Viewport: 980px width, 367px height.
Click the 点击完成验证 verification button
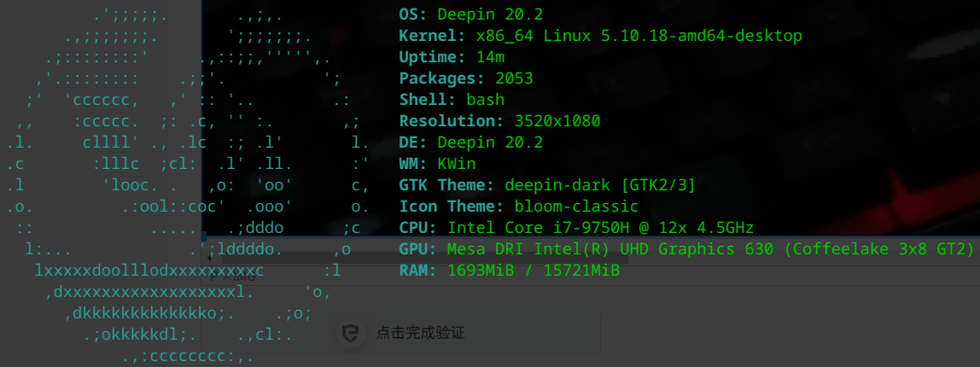(420, 334)
